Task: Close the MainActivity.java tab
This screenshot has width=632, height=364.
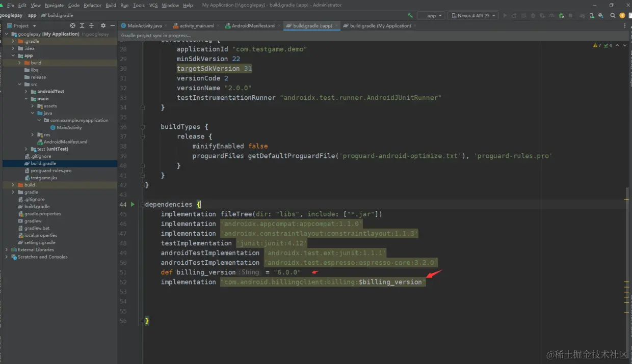Action: point(167,25)
